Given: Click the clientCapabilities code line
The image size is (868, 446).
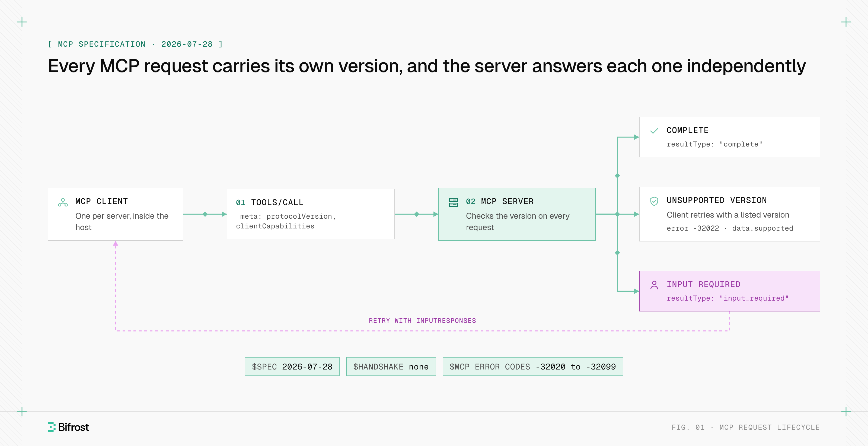Looking at the screenshot, I should [275, 226].
